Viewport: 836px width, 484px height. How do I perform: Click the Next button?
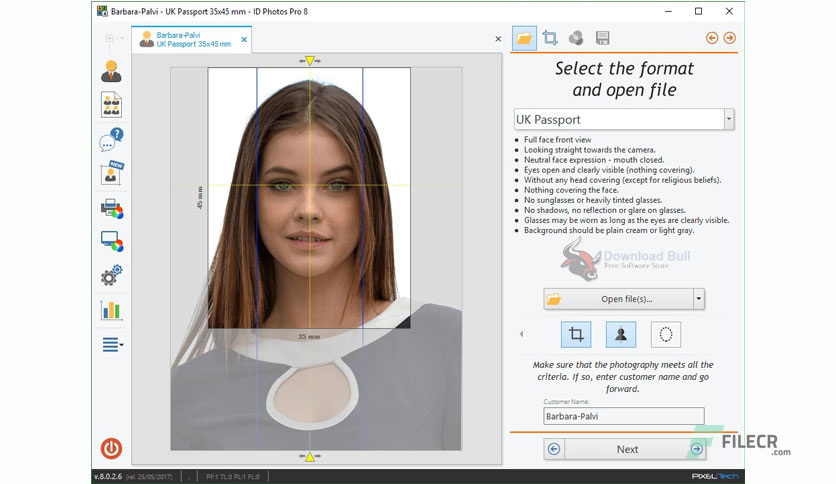(627, 449)
